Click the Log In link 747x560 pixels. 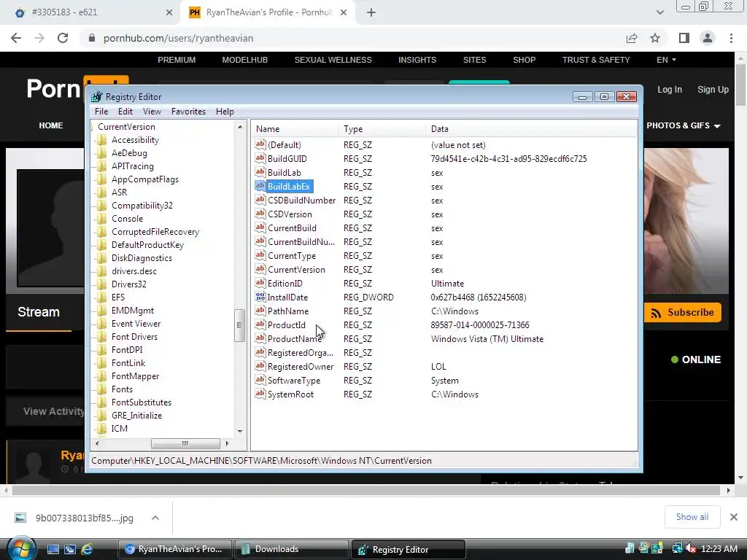670,90
